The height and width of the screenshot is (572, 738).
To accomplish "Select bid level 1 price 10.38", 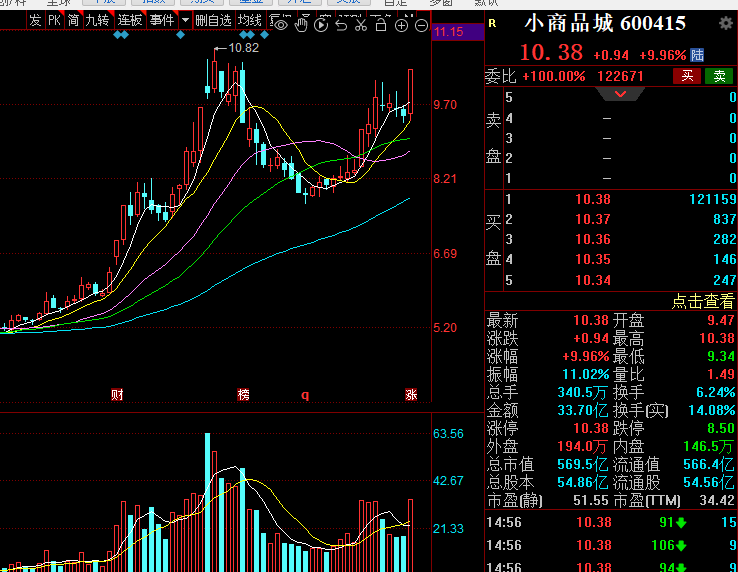I will click(593, 199).
